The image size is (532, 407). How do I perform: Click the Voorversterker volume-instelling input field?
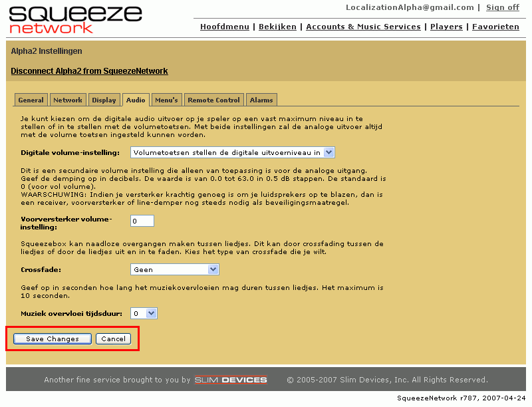click(x=142, y=221)
